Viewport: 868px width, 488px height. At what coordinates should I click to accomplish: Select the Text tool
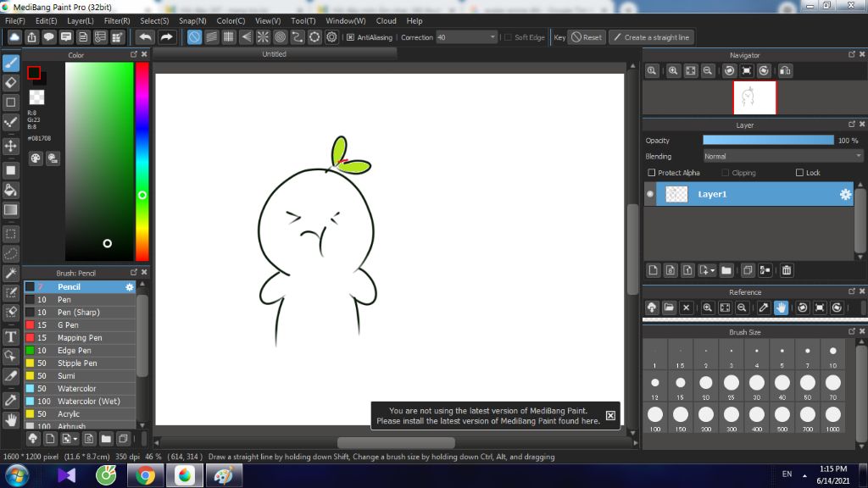pyautogui.click(x=10, y=336)
